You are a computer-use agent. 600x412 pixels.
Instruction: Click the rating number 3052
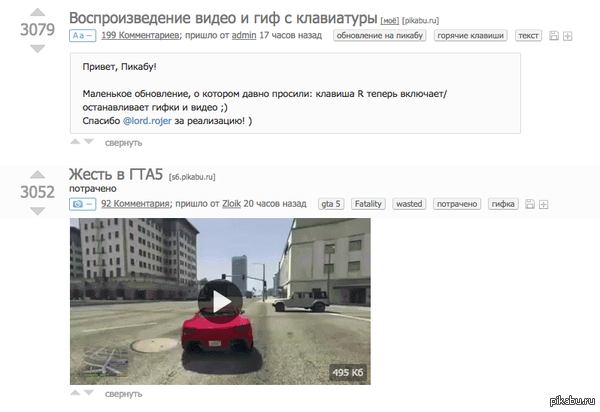tap(38, 192)
